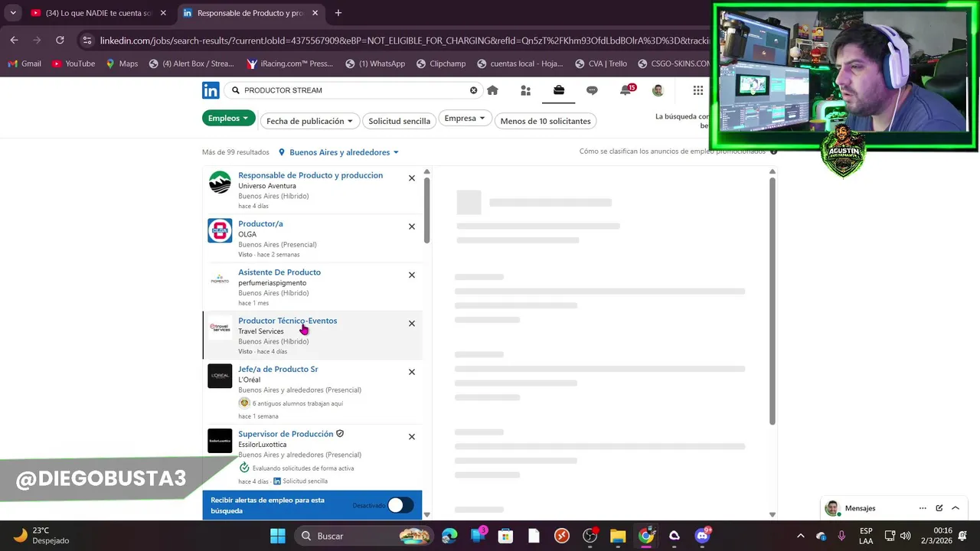The width and height of the screenshot is (980, 551).
Task: Open the site information icon in address bar
Action: click(87, 40)
